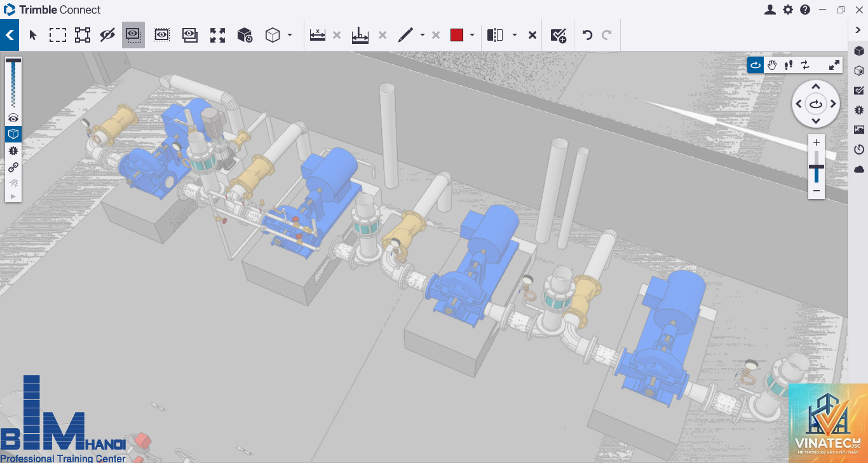Open settings gear in title bar
This screenshot has width=868, height=463.
click(788, 10)
